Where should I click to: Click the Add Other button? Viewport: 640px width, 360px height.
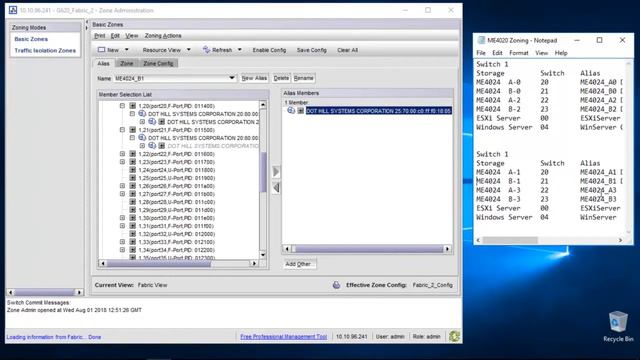(x=299, y=264)
